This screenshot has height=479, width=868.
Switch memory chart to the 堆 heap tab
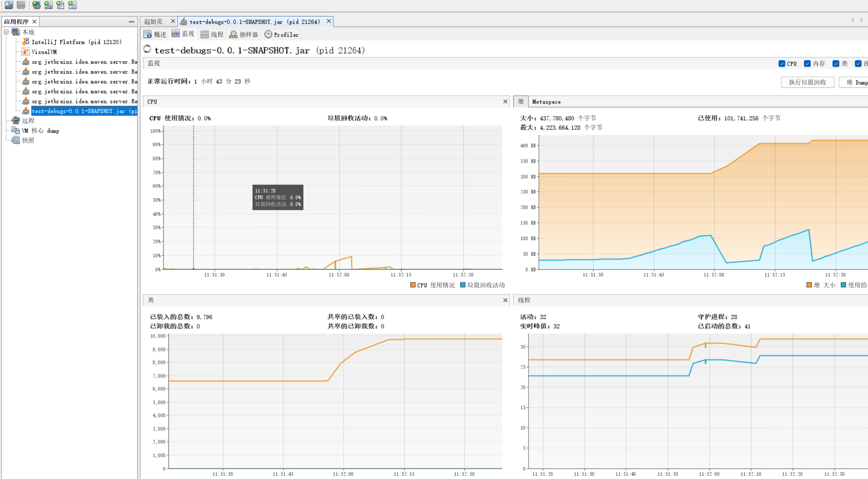tap(521, 102)
